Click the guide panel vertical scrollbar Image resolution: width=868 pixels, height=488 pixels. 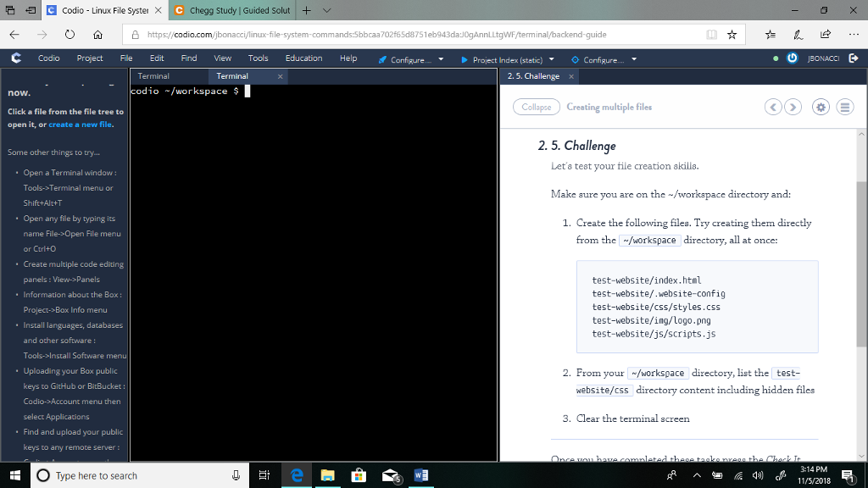(x=861, y=264)
